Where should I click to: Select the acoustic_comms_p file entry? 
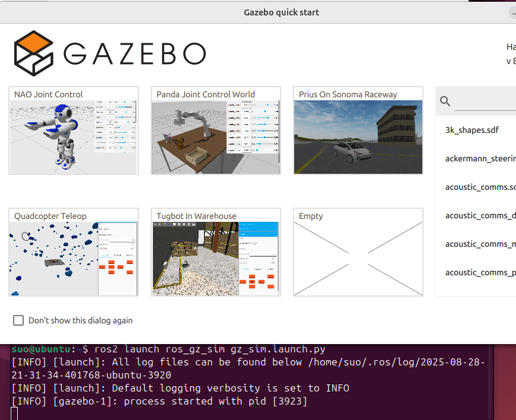[480, 272]
